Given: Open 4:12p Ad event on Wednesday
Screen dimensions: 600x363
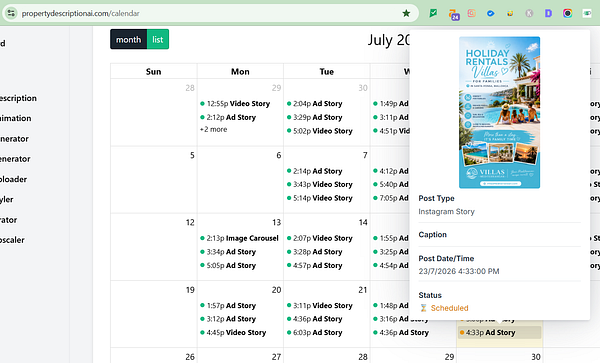Looking at the screenshot, I should pos(391,171).
